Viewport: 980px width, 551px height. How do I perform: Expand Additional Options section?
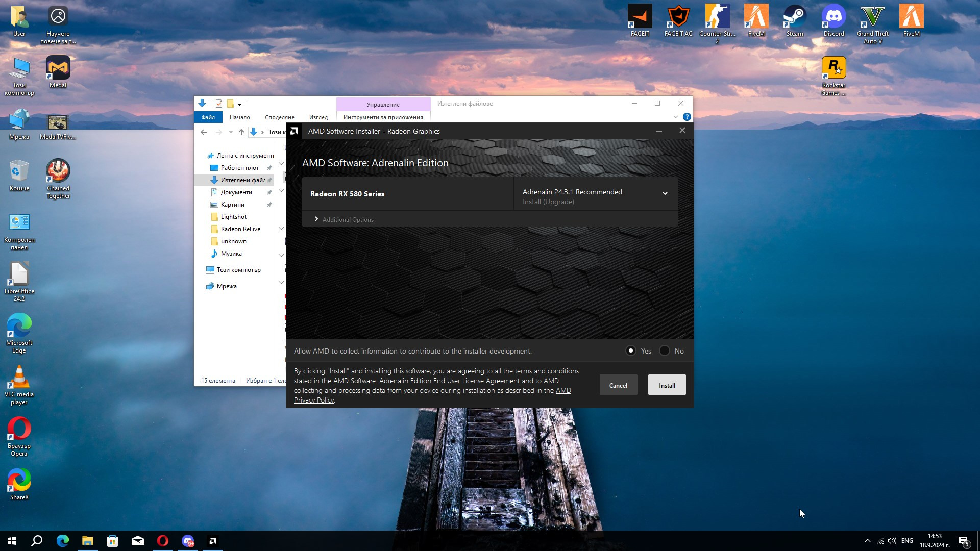pyautogui.click(x=316, y=219)
